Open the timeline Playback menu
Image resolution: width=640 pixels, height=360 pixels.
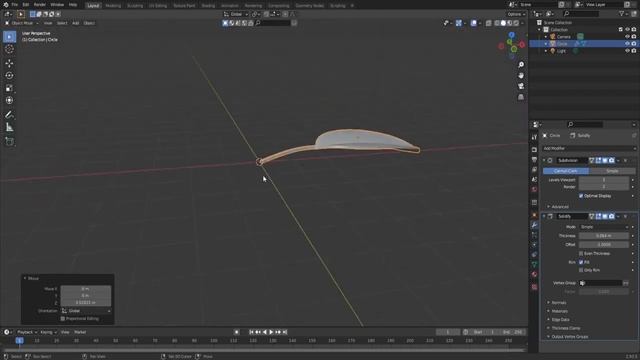click(x=27, y=332)
